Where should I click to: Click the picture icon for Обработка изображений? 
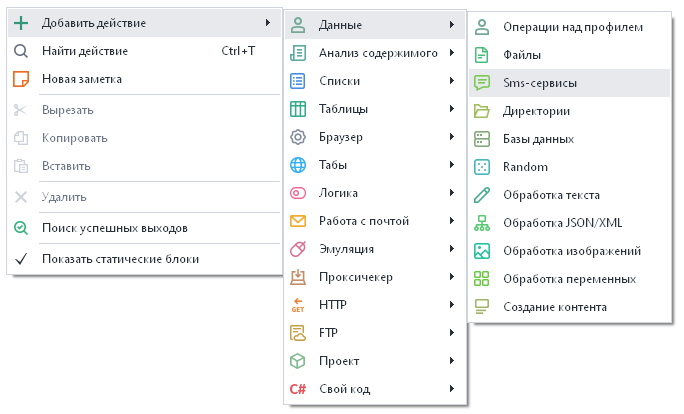click(482, 251)
